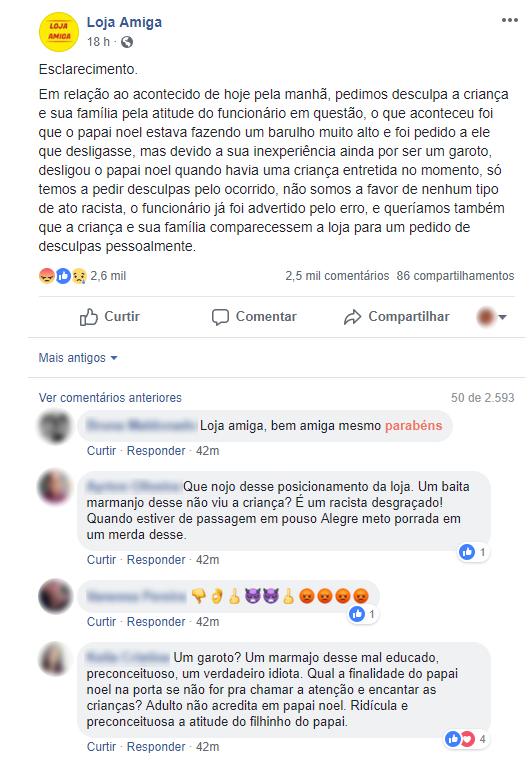Open like count on emoji comment
This screenshot has width=531, height=764.
point(363,614)
